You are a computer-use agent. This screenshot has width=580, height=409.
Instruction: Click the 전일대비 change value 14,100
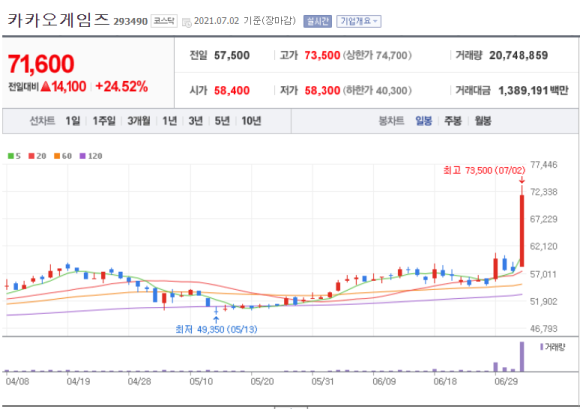[69, 87]
